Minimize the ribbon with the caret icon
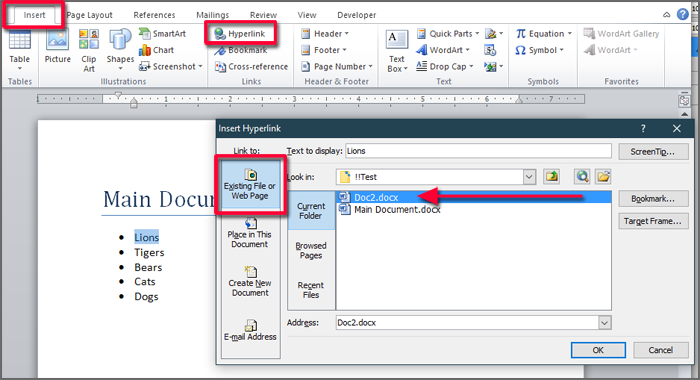The width and height of the screenshot is (700, 380). [667, 15]
